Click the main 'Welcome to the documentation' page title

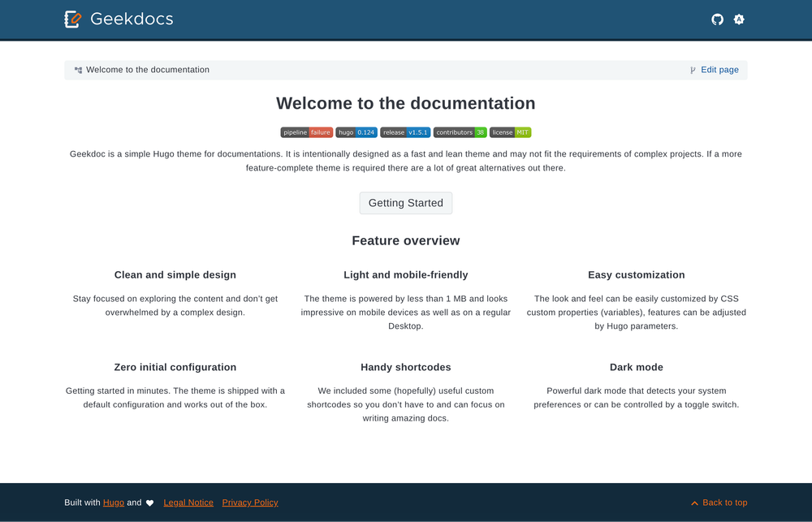pyautogui.click(x=406, y=103)
